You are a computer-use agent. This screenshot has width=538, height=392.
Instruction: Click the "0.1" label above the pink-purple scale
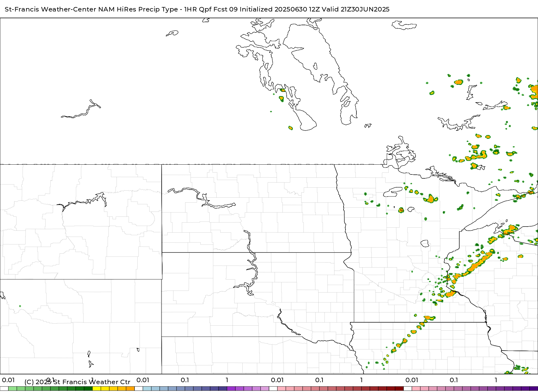pyautogui.click(x=454, y=380)
